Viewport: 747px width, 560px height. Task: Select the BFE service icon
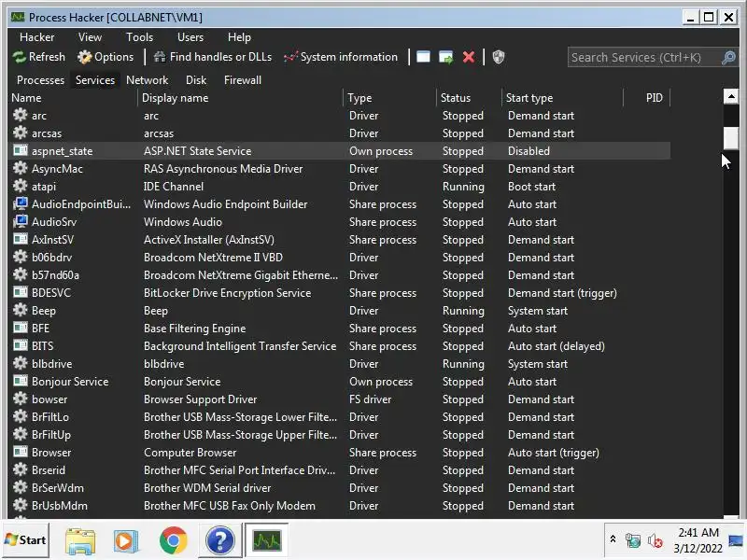[20, 329]
